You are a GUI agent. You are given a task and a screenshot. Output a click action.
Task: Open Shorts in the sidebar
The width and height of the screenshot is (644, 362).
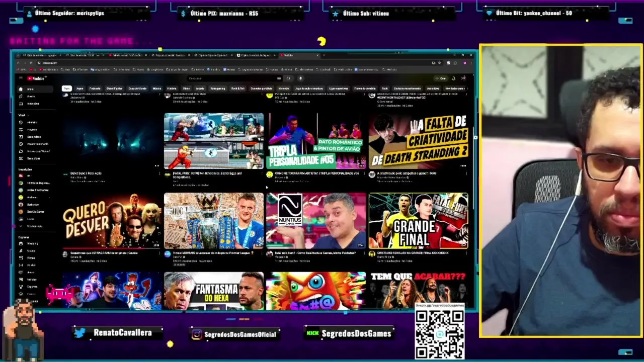(36, 96)
